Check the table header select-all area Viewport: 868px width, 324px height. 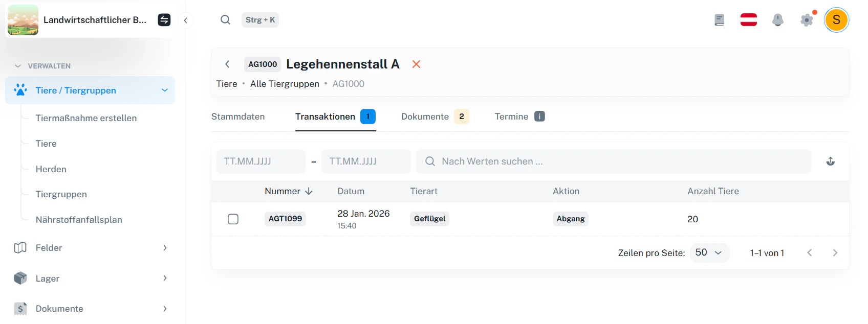pos(233,191)
